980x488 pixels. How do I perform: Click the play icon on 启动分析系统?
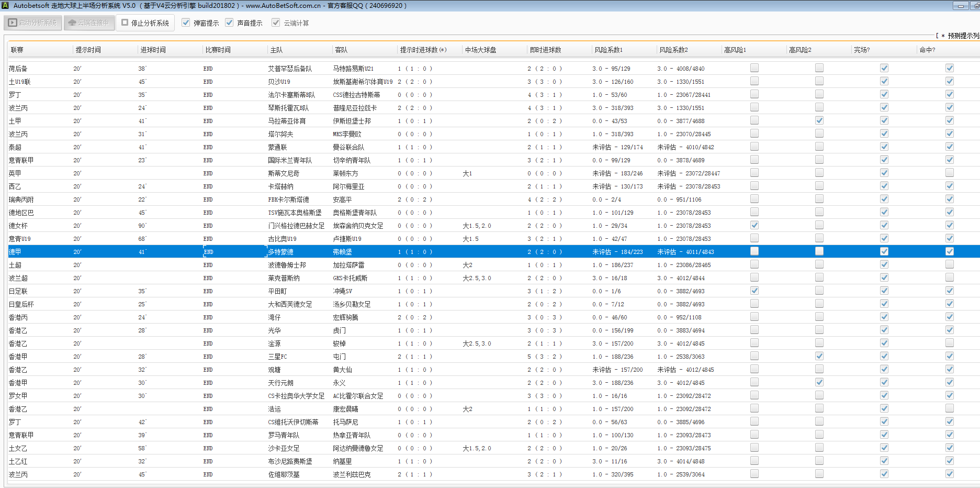[x=13, y=23]
